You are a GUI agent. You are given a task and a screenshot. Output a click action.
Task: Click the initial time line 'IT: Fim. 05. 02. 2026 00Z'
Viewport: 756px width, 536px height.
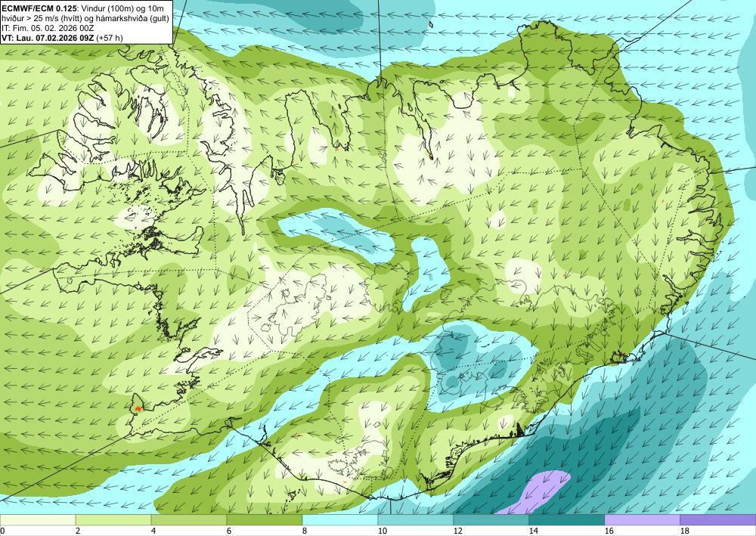click(48, 28)
